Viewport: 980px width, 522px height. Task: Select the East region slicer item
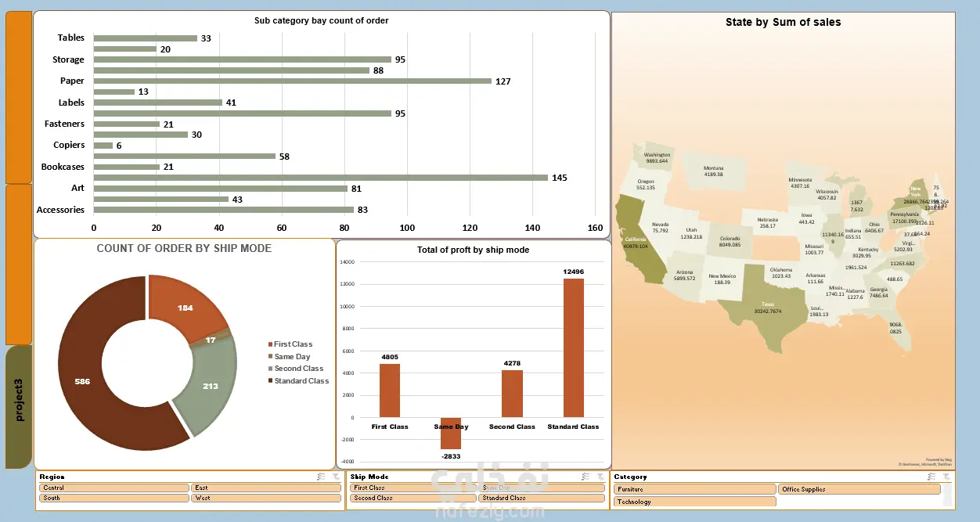[x=266, y=488]
